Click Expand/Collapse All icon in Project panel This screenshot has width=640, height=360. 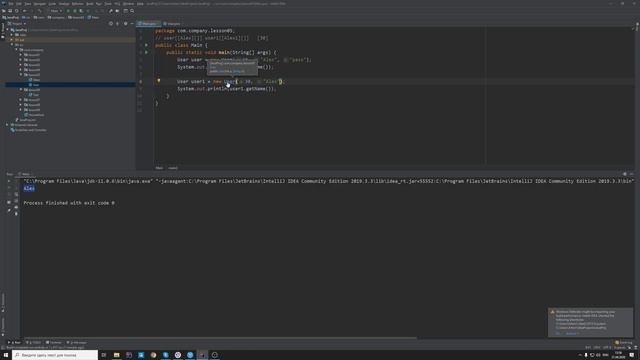[x=118, y=24]
